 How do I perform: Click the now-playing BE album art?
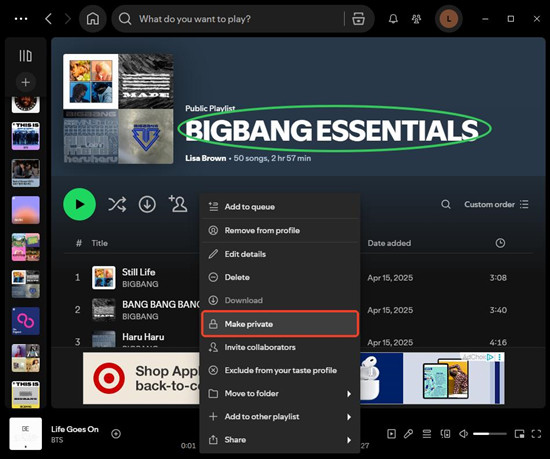pos(26,434)
